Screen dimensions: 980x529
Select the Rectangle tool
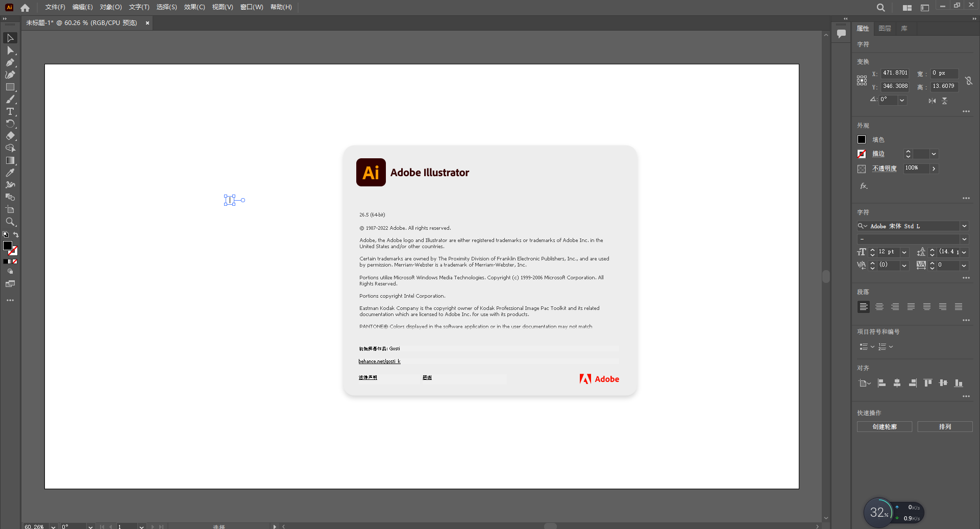click(x=10, y=87)
